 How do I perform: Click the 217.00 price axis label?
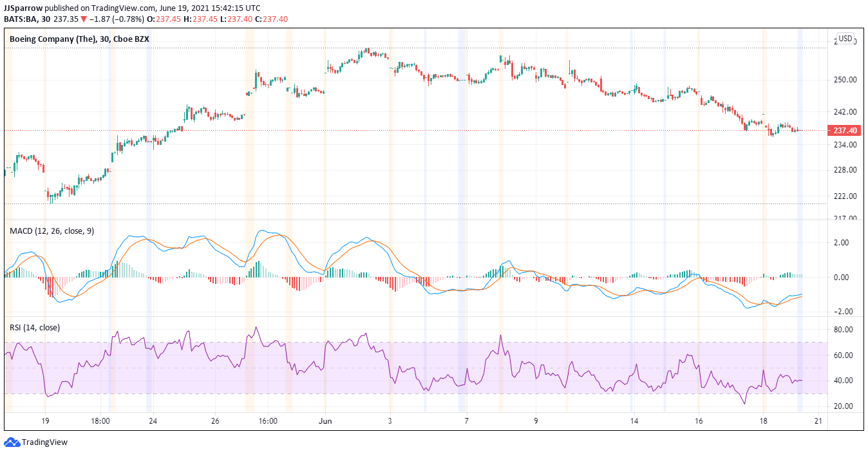tap(844, 218)
